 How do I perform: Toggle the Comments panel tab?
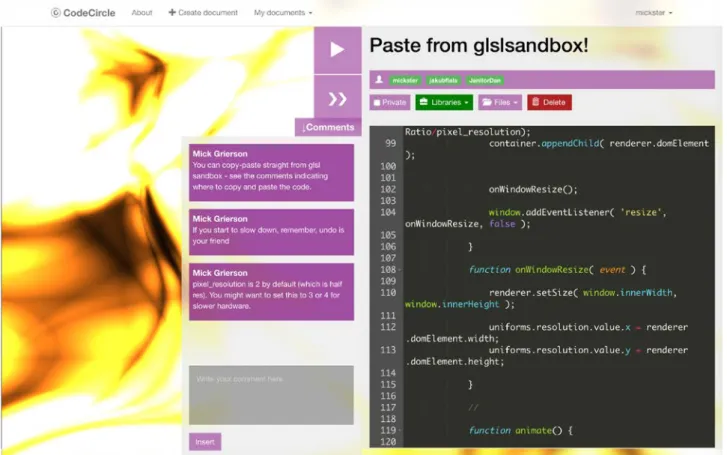pyautogui.click(x=328, y=127)
